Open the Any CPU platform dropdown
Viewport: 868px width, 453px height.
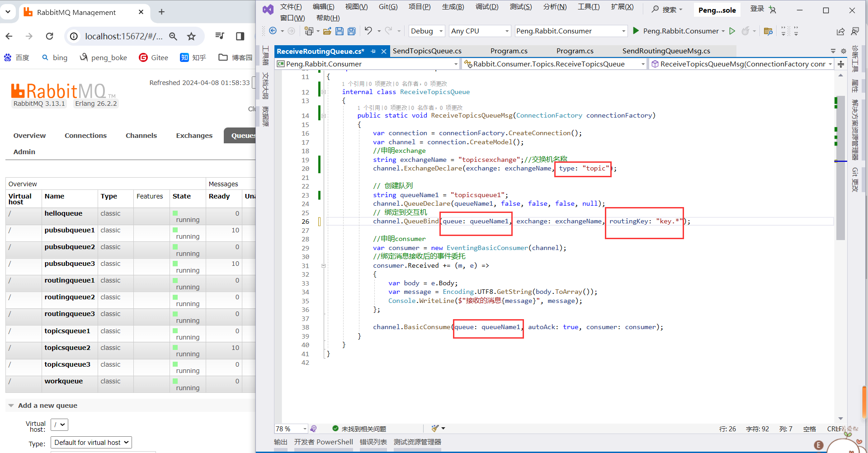[480, 31]
